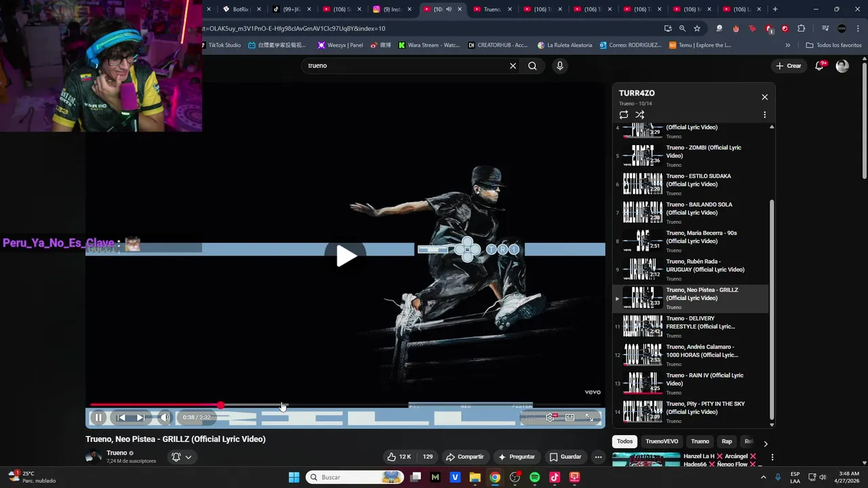Viewport: 868px width, 488px height.
Task: Play 'Trueno - ESTILO SUDAKA' from the playlist
Action: (690, 184)
